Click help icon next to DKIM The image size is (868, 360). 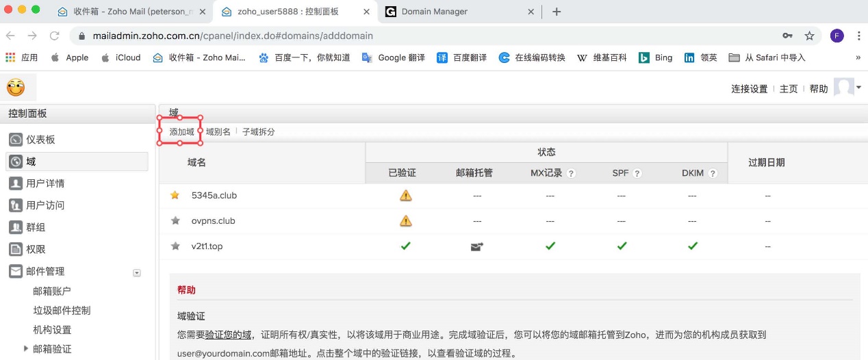tap(713, 174)
